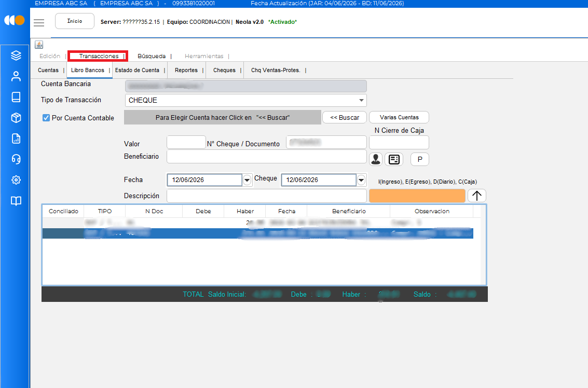Click the orange transaction type field
Viewport: 588px width, 388px height.
click(417, 196)
